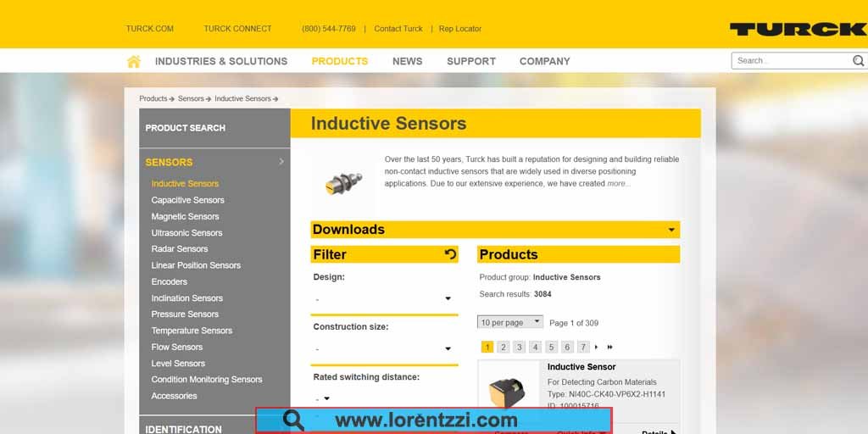
Task: Click the Sensors breadcrumb
Action: click(x=191, y=98)
